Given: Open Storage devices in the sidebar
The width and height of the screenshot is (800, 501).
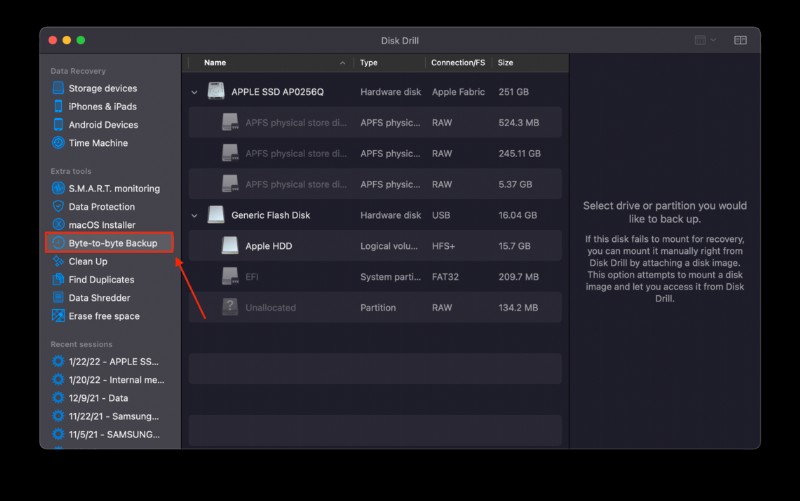Looking at the screenshot, I should click(95, 88).
